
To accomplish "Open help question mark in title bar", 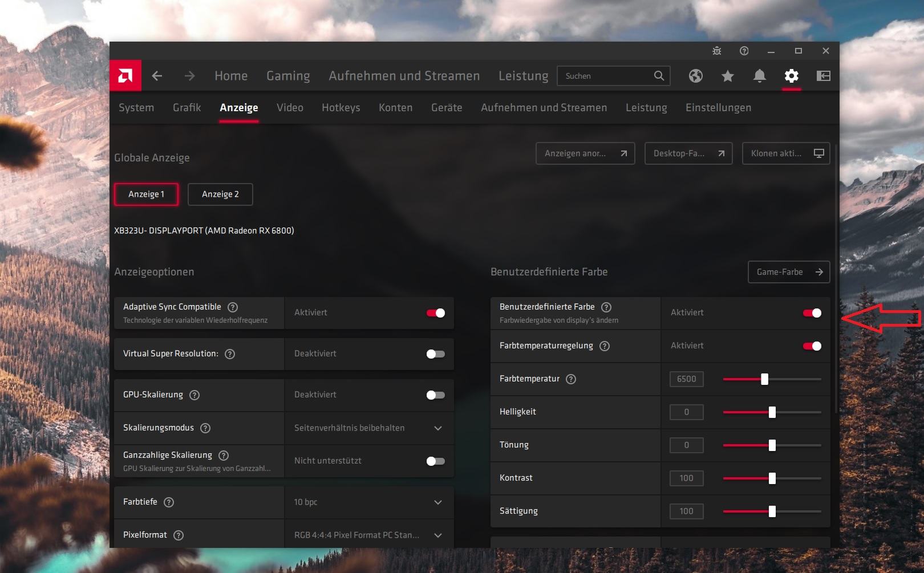I will tap(744, 51).
